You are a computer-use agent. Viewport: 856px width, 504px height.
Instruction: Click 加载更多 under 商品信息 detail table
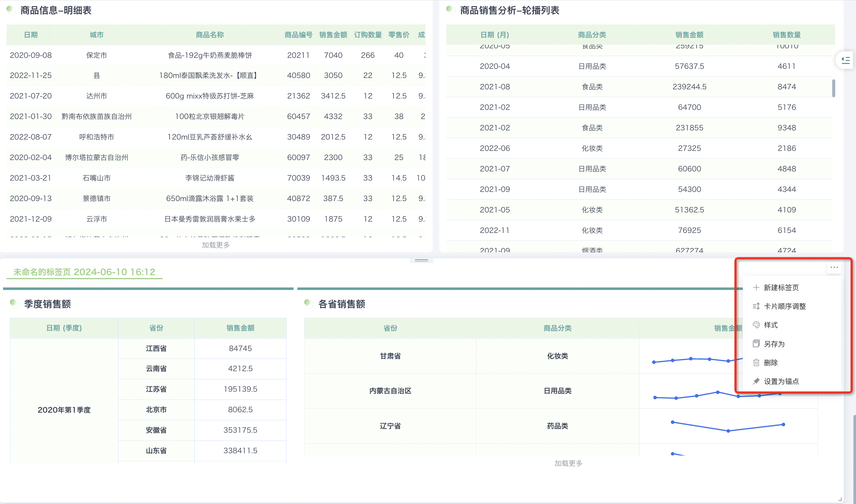point(216,245)
